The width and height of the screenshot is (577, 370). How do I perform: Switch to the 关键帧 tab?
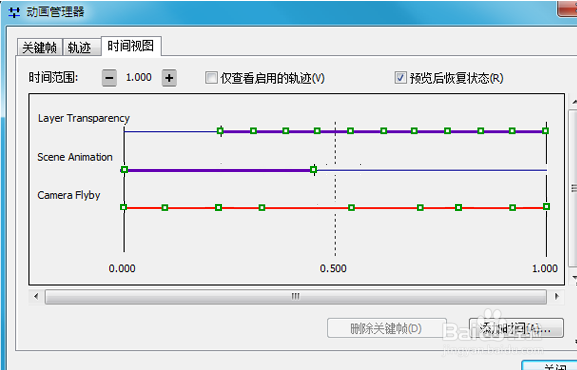pos(40,47)
